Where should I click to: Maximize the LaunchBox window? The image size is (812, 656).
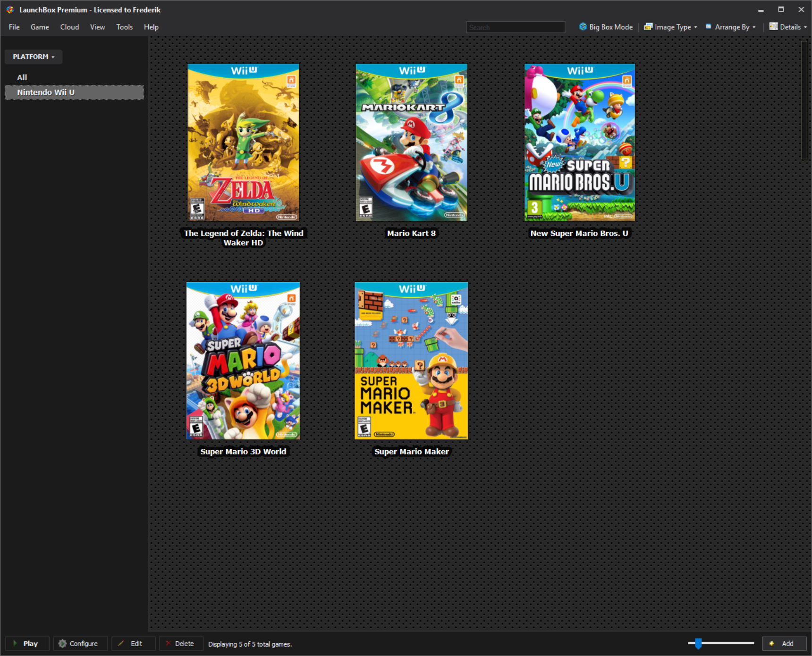pyautogui.click(x=781, y=9)
